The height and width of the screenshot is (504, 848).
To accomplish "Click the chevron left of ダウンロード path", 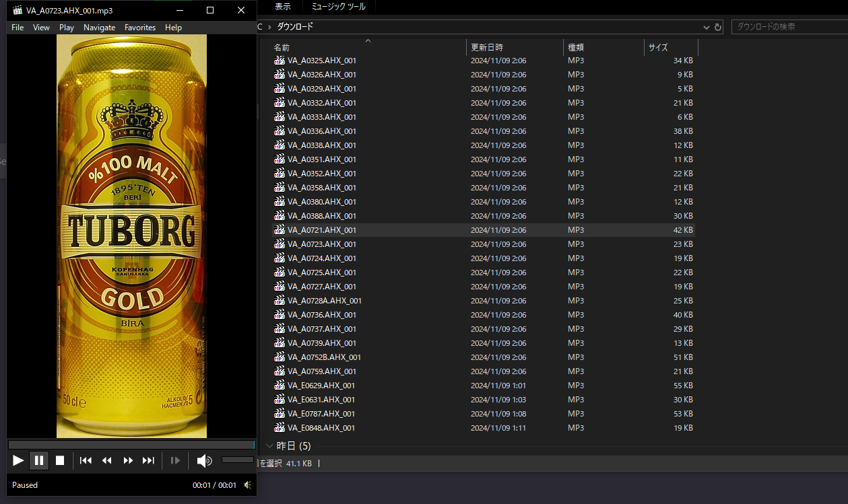I will tap(270, 27).
